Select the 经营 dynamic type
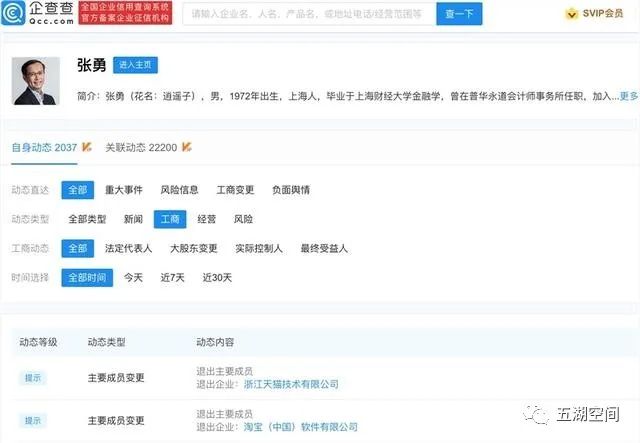Screen dimensions: 640x443 click(207, 219)
